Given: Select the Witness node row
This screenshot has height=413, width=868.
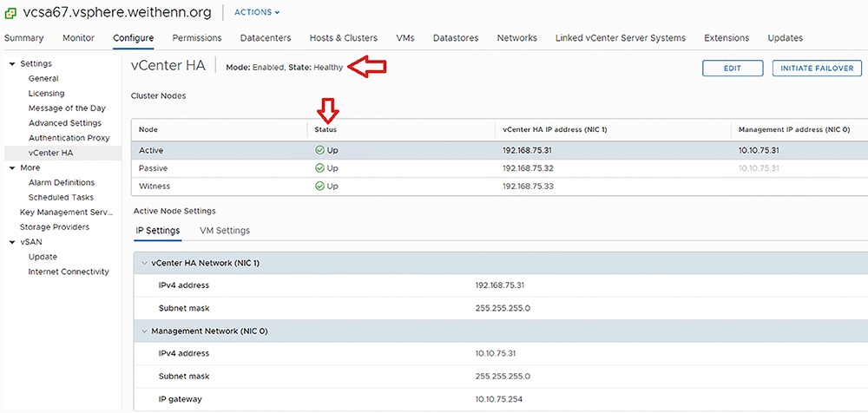Looking at the screenshot, I should click(499, 187).
